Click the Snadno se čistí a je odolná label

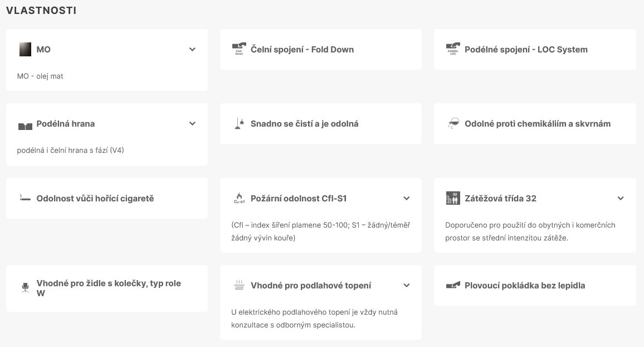tap(304, 124)
